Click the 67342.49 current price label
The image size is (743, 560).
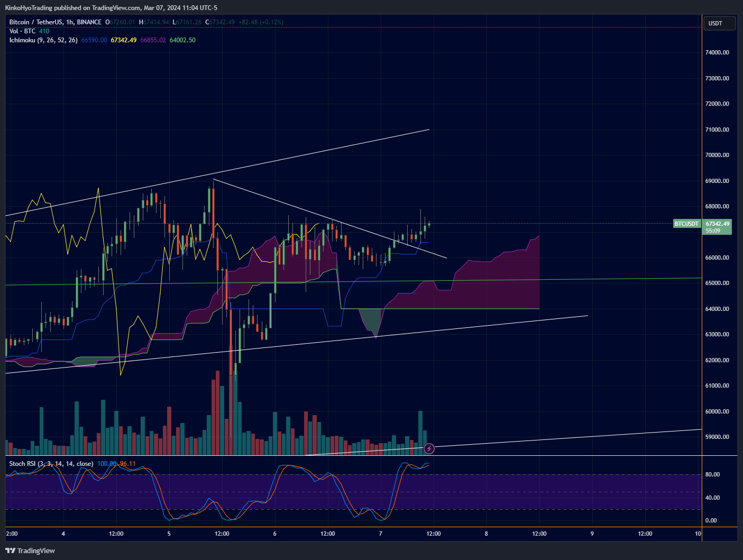pos(717,224)
